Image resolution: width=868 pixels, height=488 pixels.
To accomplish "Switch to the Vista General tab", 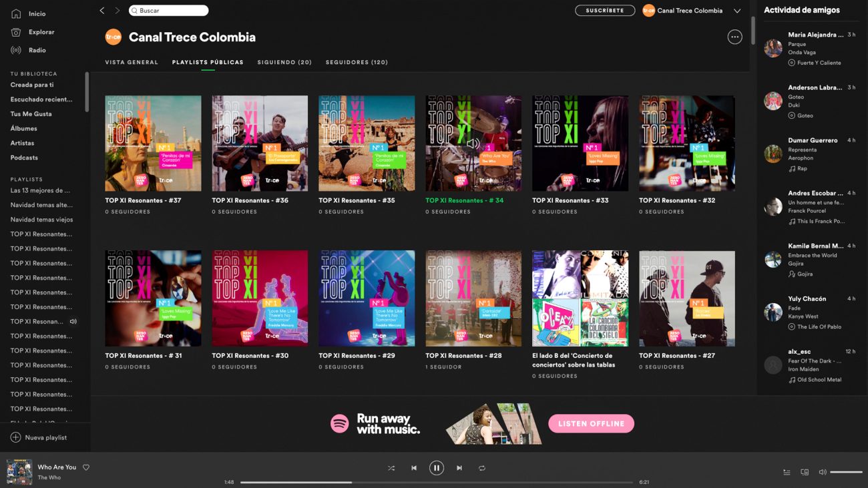I will [x=132, y=62].
